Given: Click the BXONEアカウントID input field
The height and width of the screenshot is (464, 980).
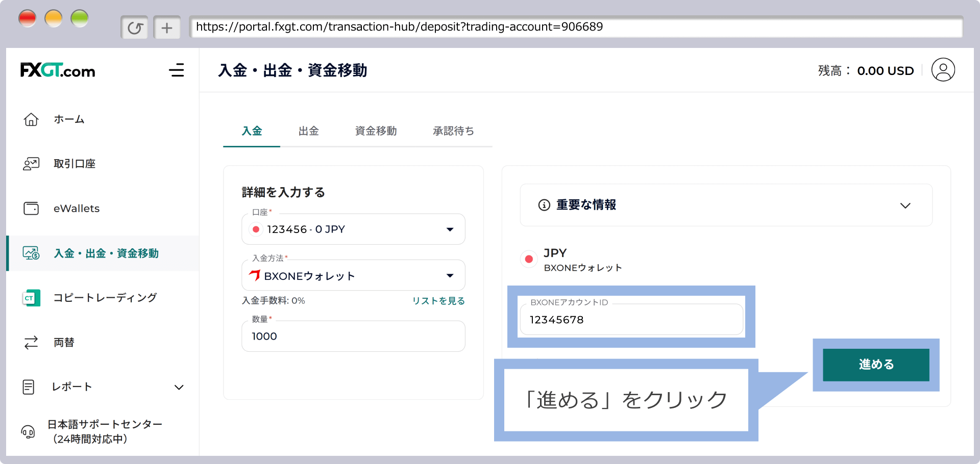Looking at the screenshot, I should (x=631, y=320).
